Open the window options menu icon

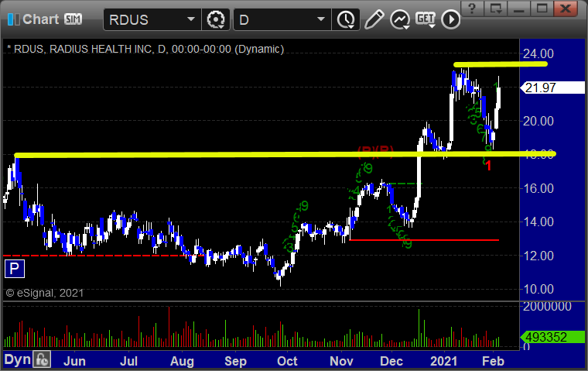click(496, 8)
